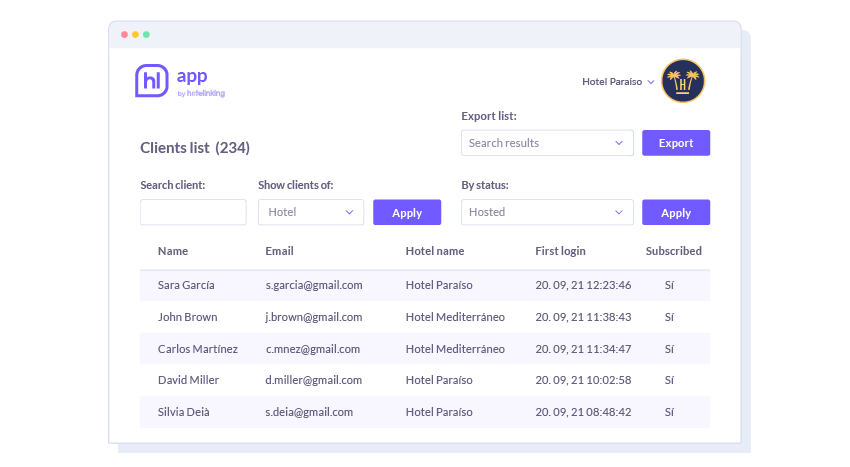850x467 pixels.
Task: Apply the Show clients of filter
Action: tap(407, 212)
